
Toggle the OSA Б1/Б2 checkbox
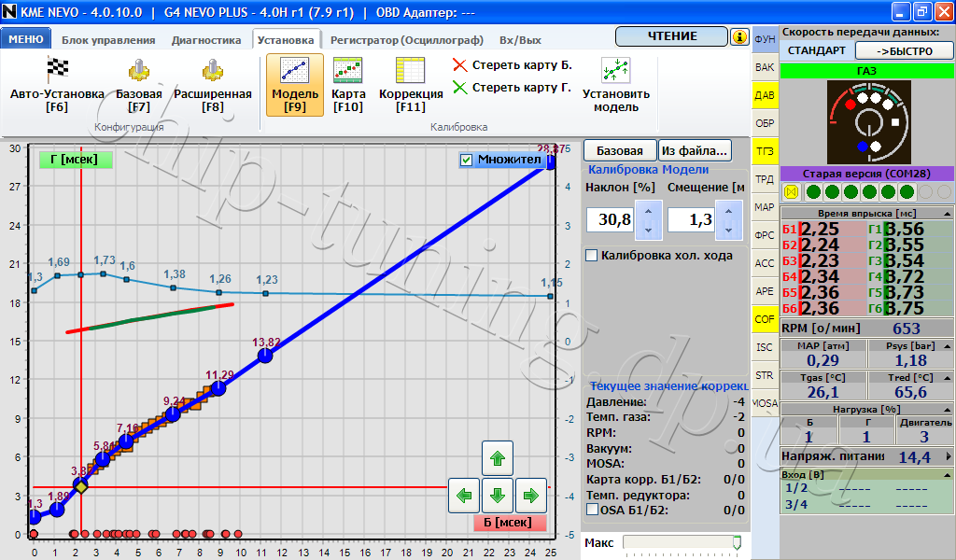click(592, 510)
